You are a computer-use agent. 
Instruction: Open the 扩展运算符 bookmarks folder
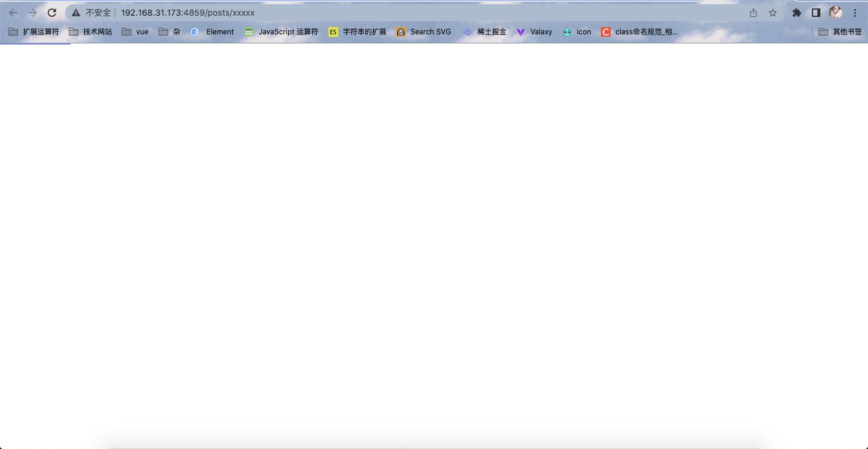coord(34,31)
